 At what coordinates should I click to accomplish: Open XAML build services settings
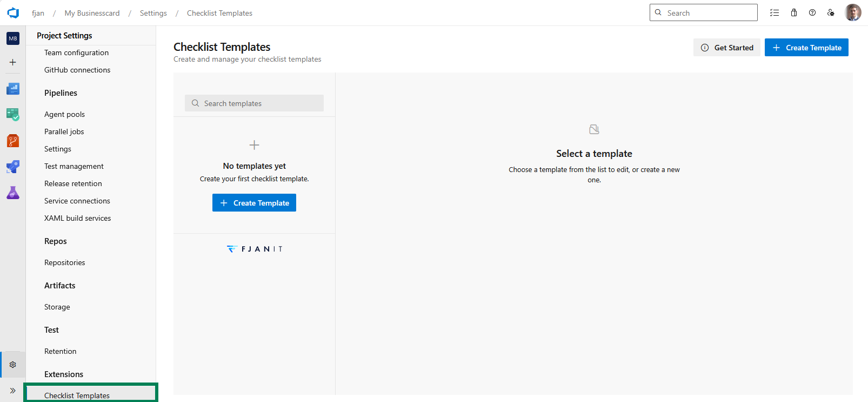(77, 218)
